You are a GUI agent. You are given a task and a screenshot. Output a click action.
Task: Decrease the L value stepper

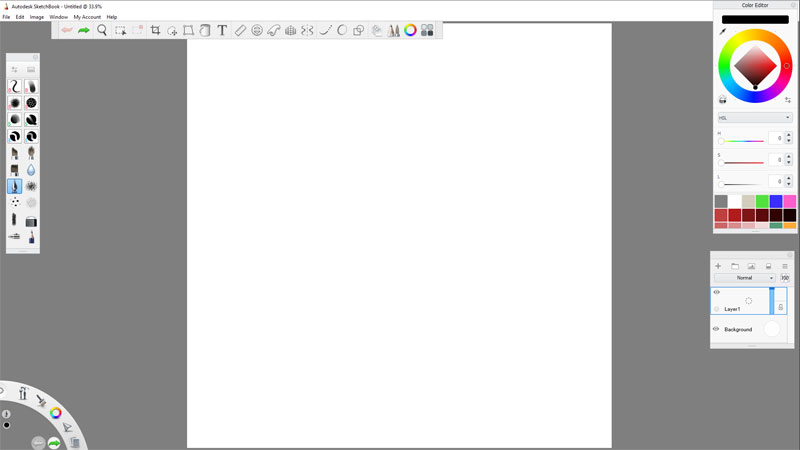pos(788,184)
